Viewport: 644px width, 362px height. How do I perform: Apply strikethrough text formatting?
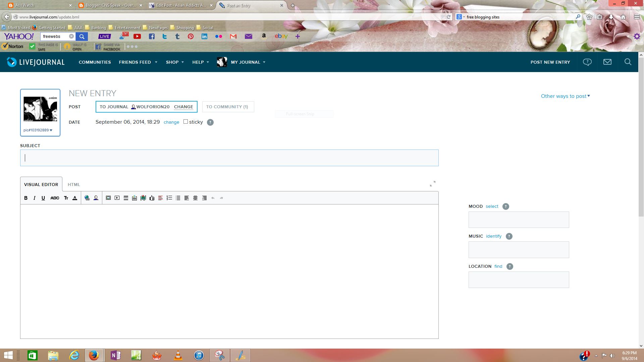55,198
